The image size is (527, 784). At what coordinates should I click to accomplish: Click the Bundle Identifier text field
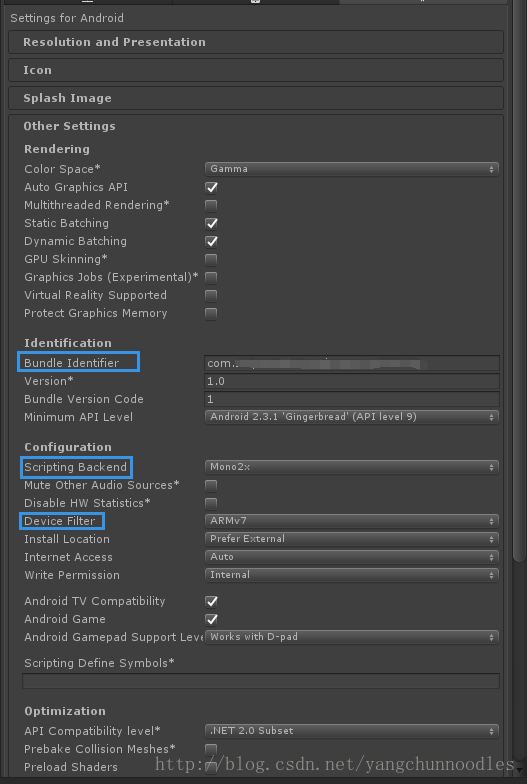pyautogui.click(x=352, y=363)
